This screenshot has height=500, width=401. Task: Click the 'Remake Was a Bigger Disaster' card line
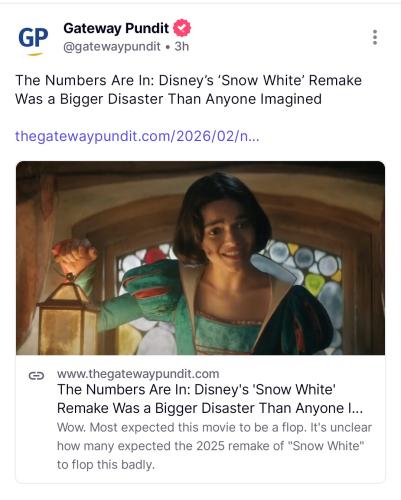(210, 408)
